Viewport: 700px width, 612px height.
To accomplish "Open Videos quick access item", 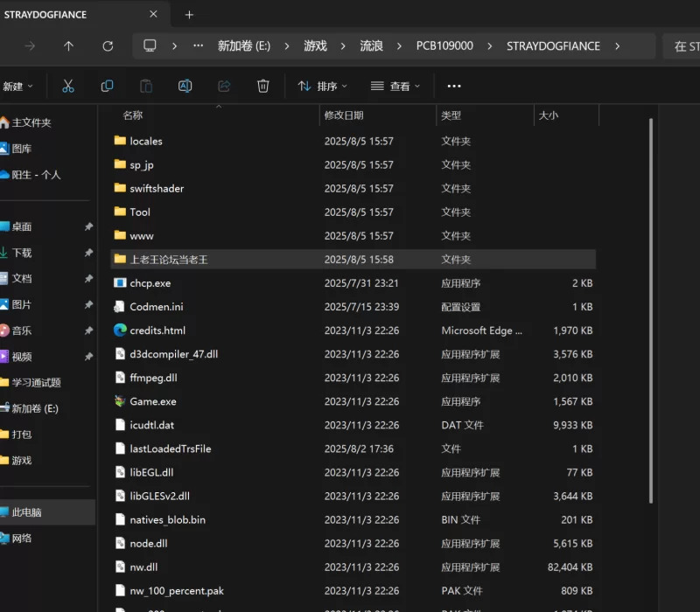I will click(17, 357).
